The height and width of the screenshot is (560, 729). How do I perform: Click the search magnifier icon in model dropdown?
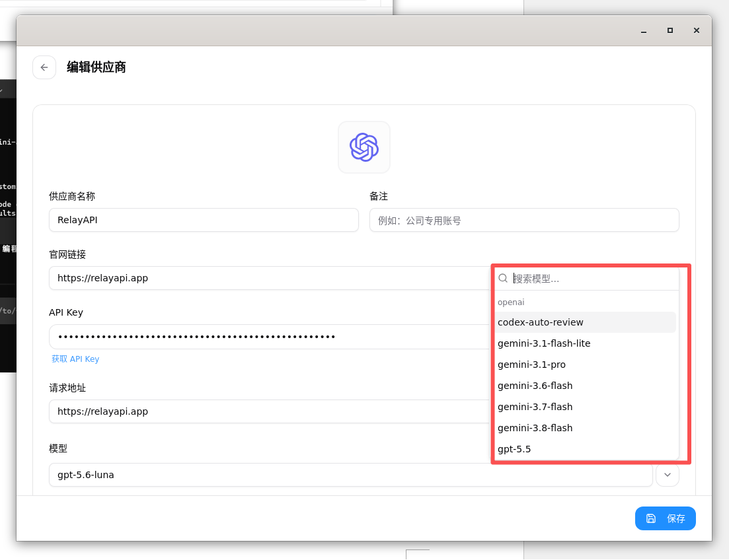tap(502, 279)
